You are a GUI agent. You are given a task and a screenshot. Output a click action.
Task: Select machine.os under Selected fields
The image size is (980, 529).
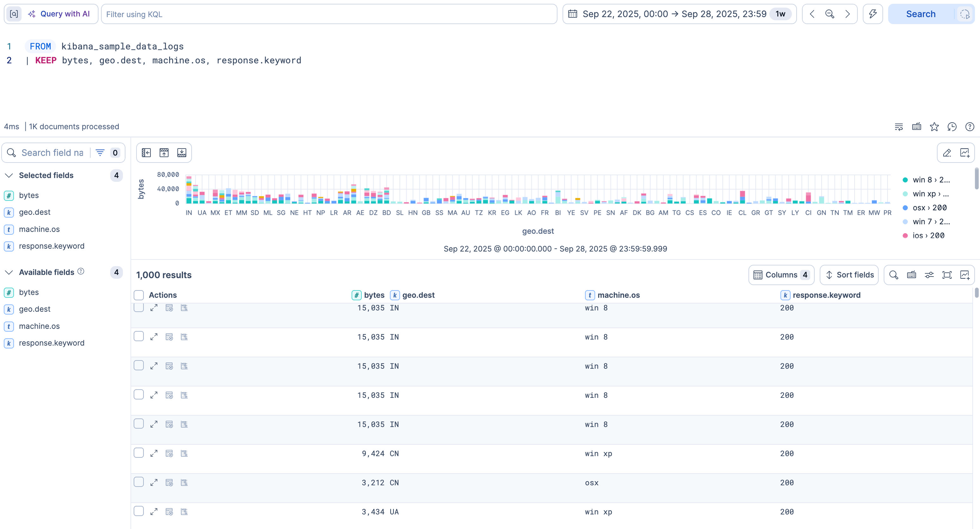click(x=39, y=229)
